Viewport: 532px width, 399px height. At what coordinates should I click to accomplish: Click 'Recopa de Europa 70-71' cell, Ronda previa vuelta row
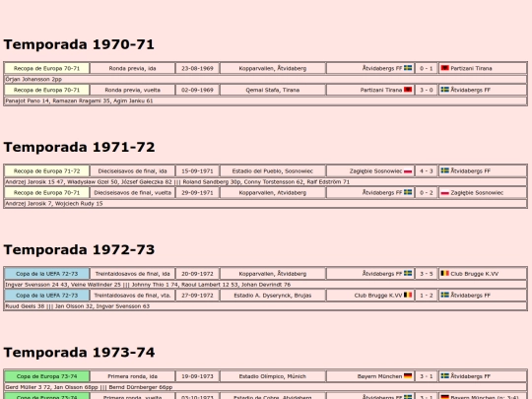tap(47, 90)
